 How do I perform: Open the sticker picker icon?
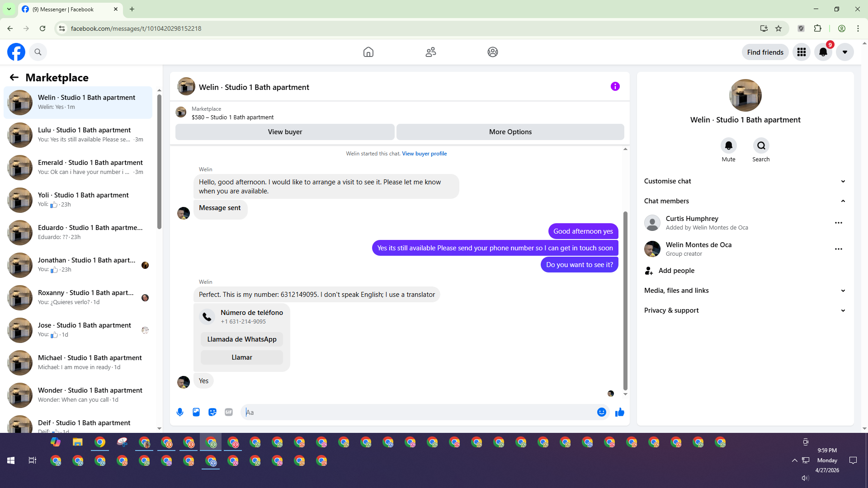212,412
